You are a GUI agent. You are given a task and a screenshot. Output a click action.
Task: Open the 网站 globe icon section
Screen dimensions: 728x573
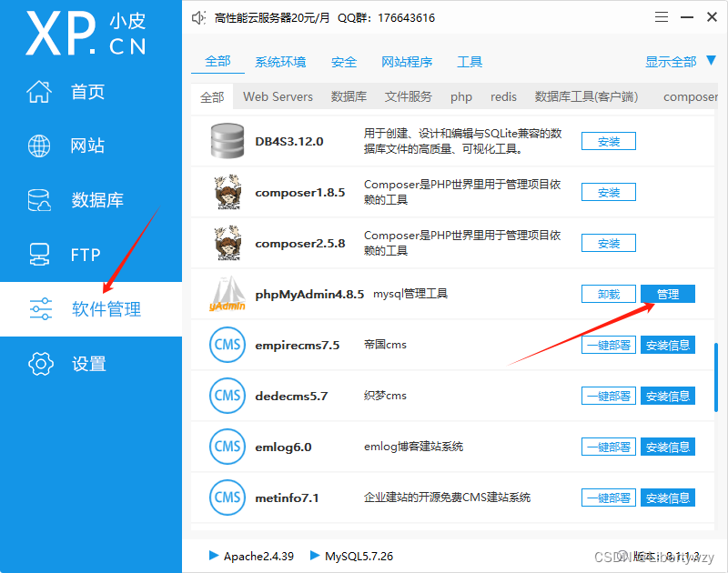pyautogui.click(x=39, y=146)
